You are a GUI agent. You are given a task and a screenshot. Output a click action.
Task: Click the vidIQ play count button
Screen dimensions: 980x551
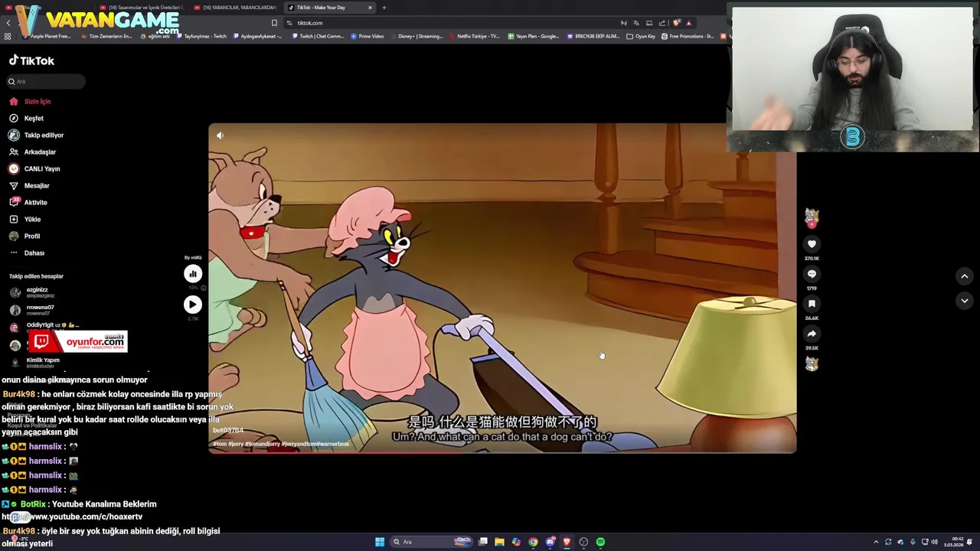point(192,305)
